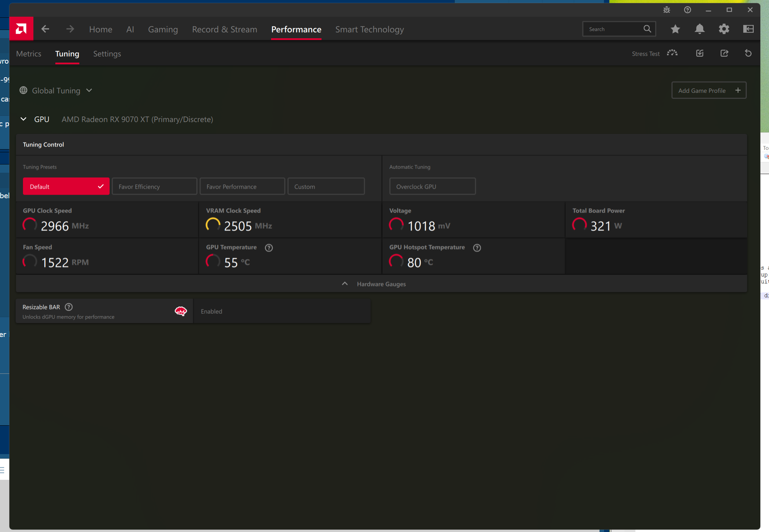Screen dimensions: 769x532
Task: Open the bug report tool icon
Action: coord(666,10)
